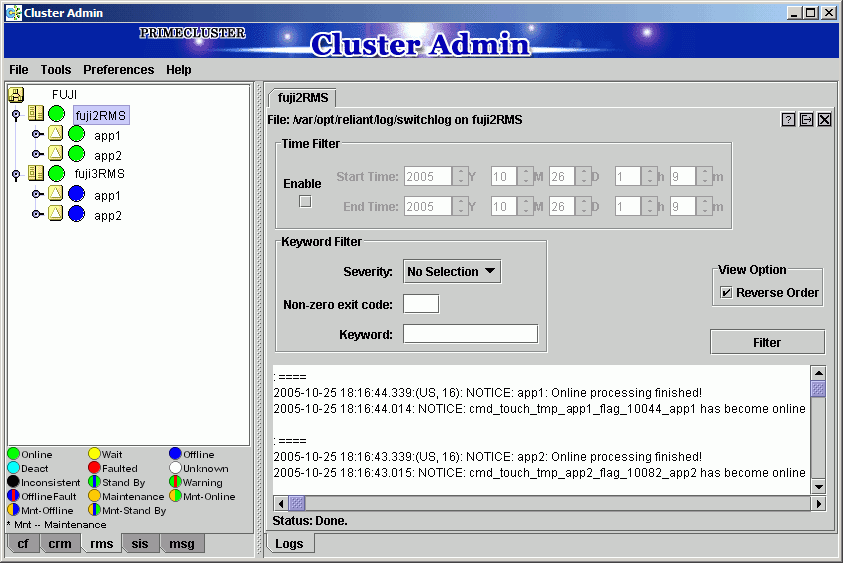Click blue offline circle of fuji3RMS app2
Viewport: 843px width, 563px height.
(76, 213)
